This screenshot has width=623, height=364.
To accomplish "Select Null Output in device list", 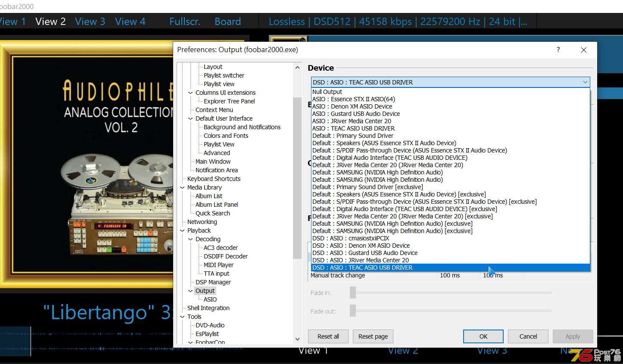I will pyautogui.click(x=450, y=92).
